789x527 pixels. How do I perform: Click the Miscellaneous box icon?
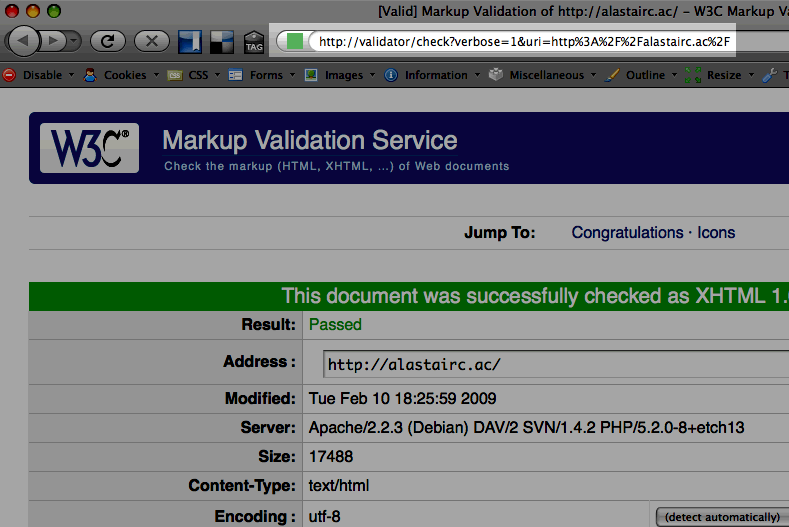pos(496,74)
